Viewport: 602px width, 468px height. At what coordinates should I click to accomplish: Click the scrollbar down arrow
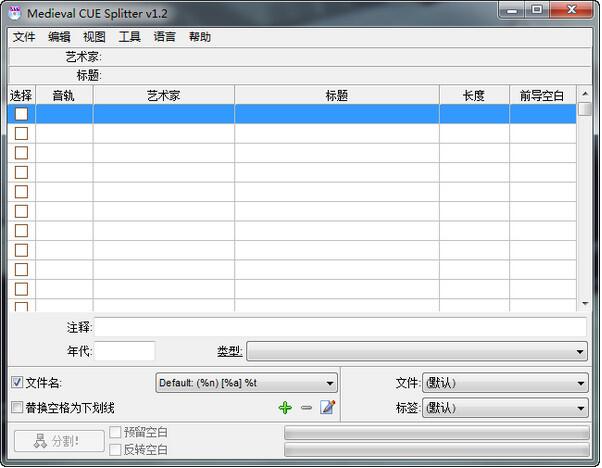[585, 303]
